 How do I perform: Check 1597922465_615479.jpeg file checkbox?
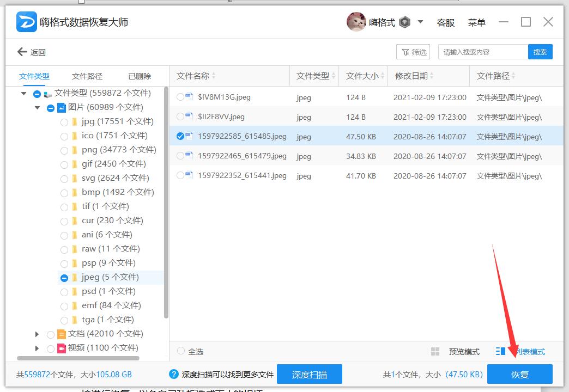click(180, 156)
